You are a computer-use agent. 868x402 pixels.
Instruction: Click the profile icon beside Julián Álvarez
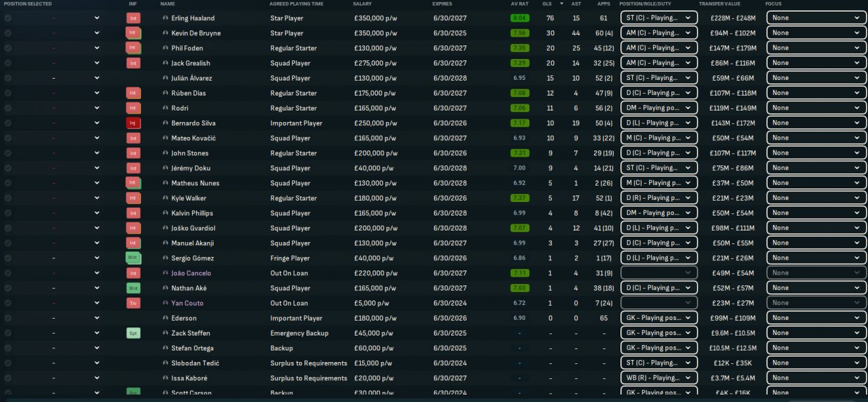165,78
